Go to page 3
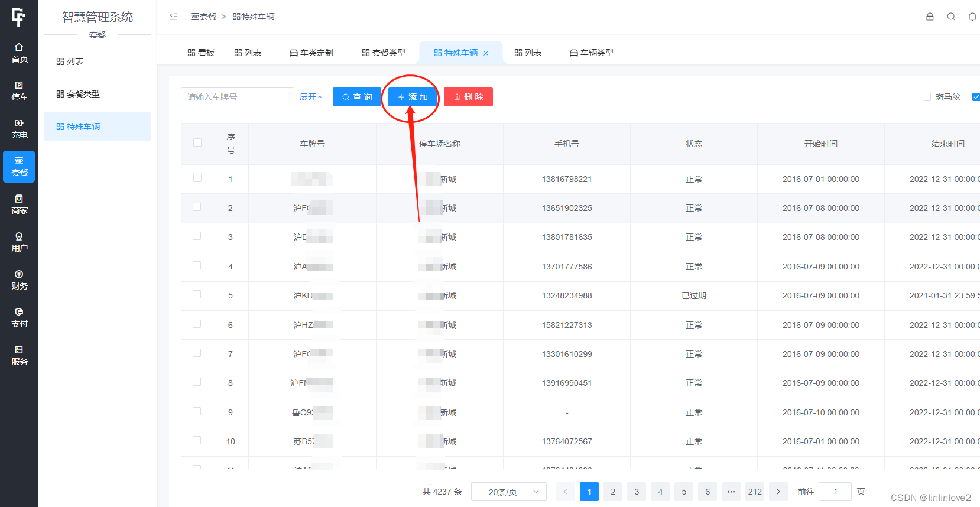Screen dimensions: 980x507 (637, 492)
